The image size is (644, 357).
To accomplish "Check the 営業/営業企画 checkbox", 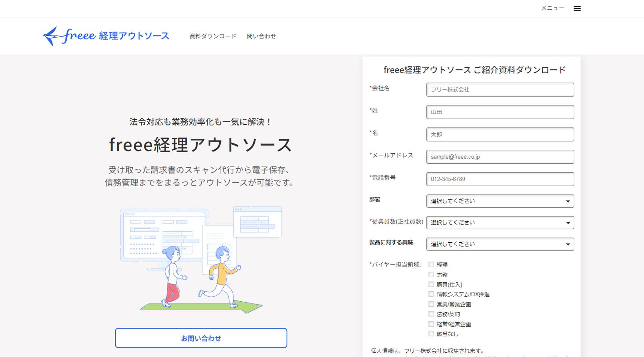I will pyautogui.click(x=431, y=304).
